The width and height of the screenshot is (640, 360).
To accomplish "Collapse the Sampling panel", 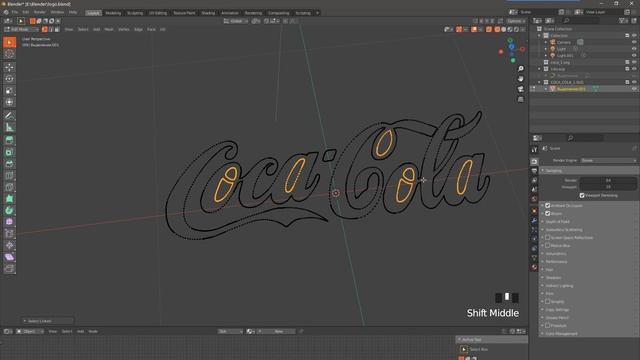I will pyautogui.click(x=589, y=171).
